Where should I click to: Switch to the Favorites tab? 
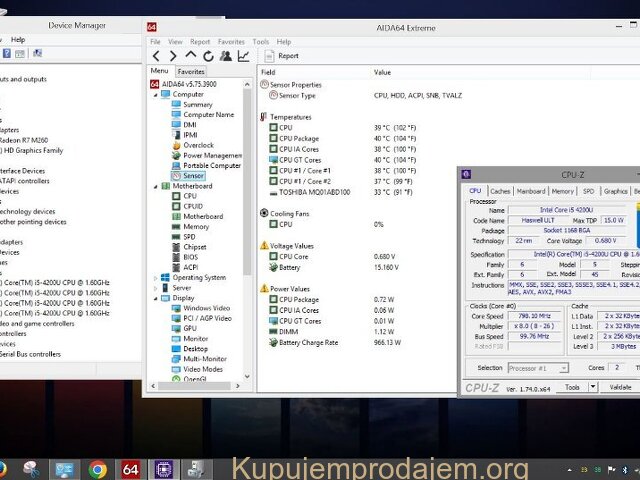tap(191, 72)
